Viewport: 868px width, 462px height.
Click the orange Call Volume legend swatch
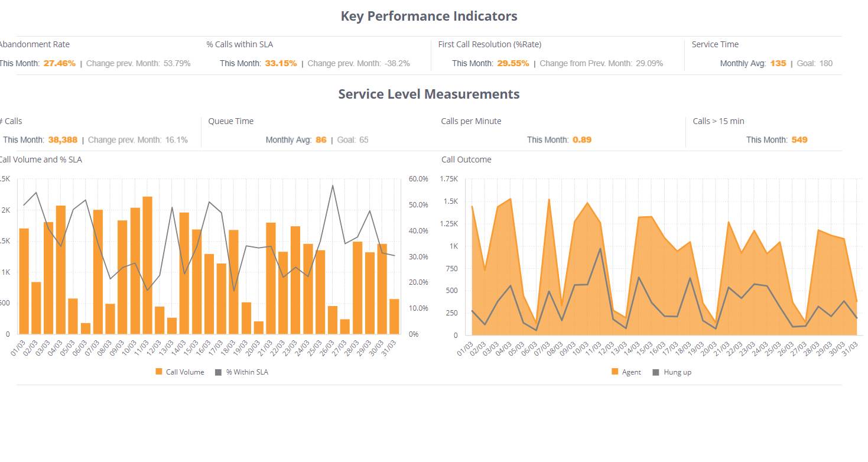(x=158, y=372)
